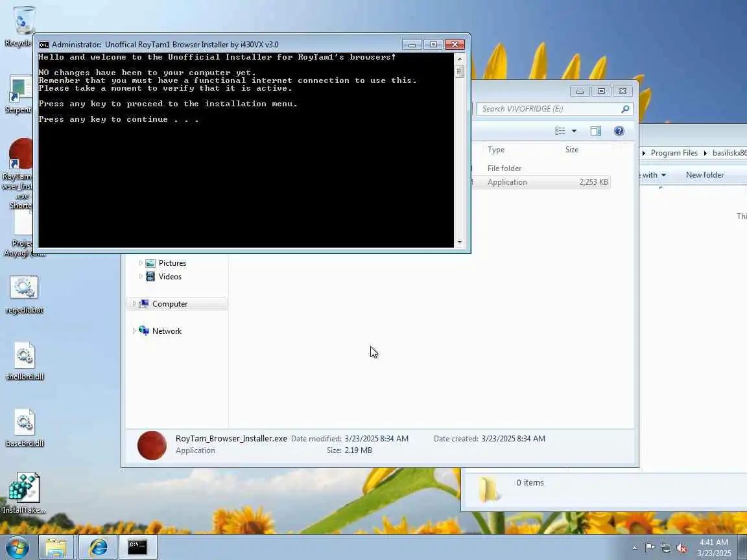Click Program Files in the address breadcrumb
Image resolution: width=747 pixels, height=560 pixels.
pyautogui.click(x=674, y=153)
